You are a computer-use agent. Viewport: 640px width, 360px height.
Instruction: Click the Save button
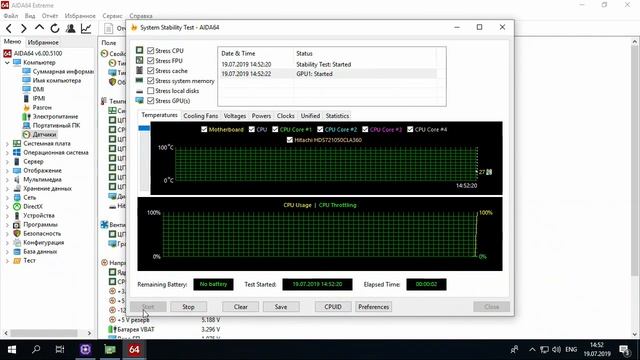click(281, 307)
